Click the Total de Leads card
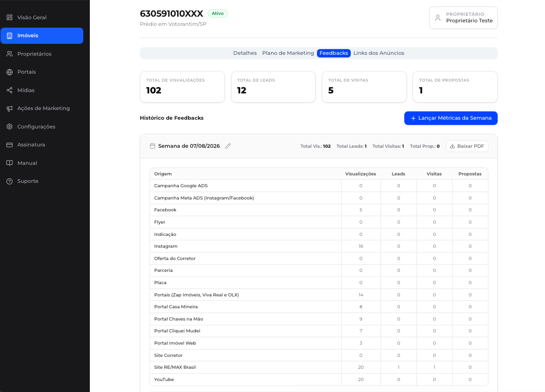The image size is (545, 392). point(273,87)
